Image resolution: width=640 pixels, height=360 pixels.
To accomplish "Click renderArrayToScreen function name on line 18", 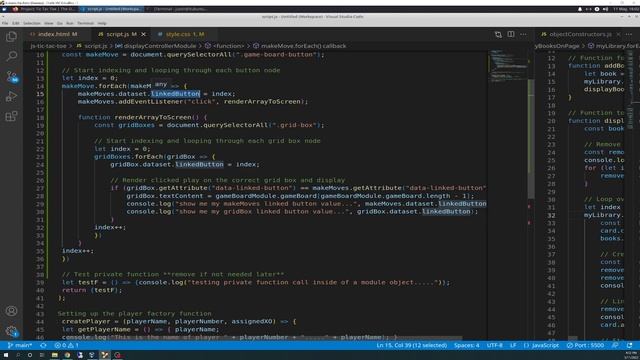I will tap(153, 118).
